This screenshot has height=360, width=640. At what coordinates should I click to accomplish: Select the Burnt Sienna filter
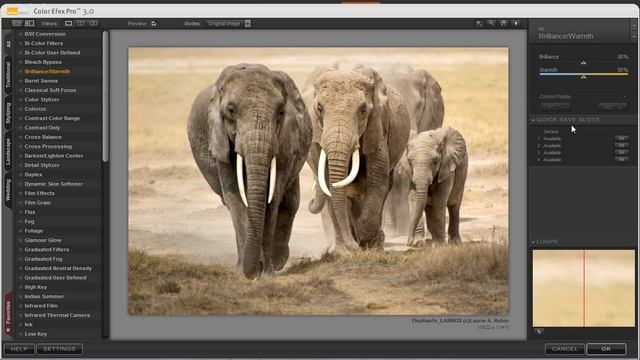click(41, 81)
